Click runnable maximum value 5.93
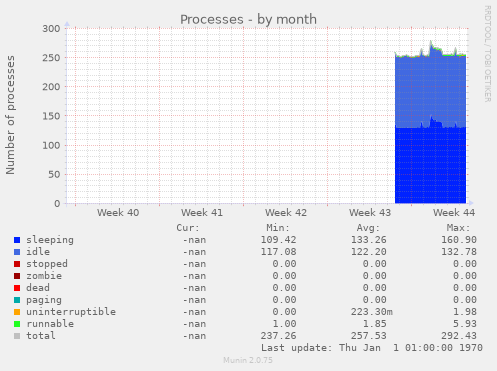 click(465, 324)
